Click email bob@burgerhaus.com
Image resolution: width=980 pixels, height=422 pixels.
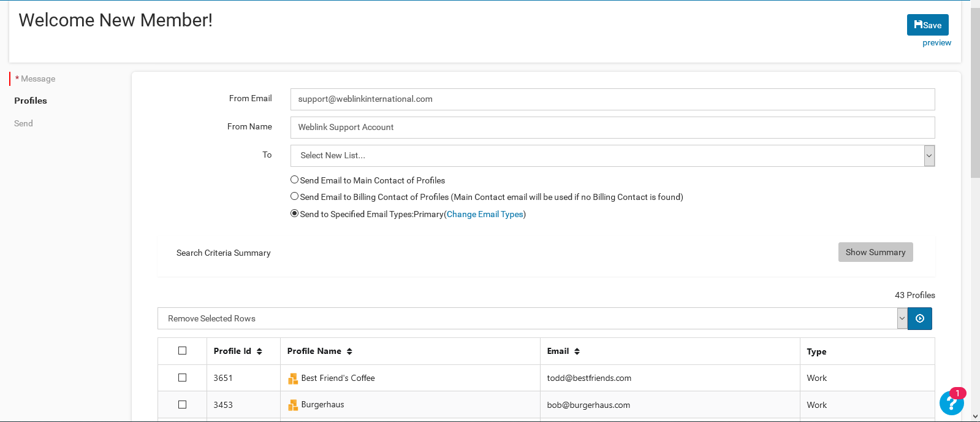pos(588,405)
